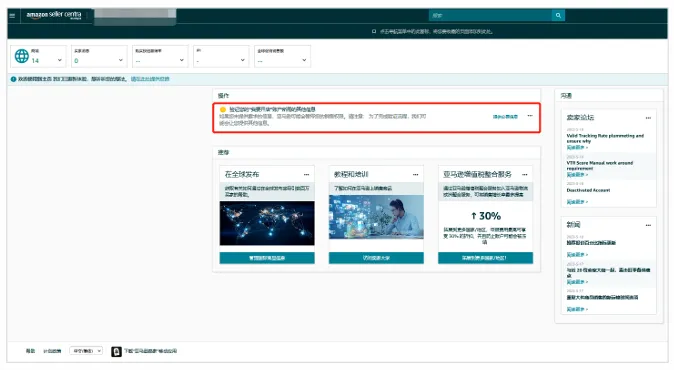Image resolution: width=674 pixels, height=370 pixels.
Task: Click read-more under second news item
Action: click(x=577, y=282)
